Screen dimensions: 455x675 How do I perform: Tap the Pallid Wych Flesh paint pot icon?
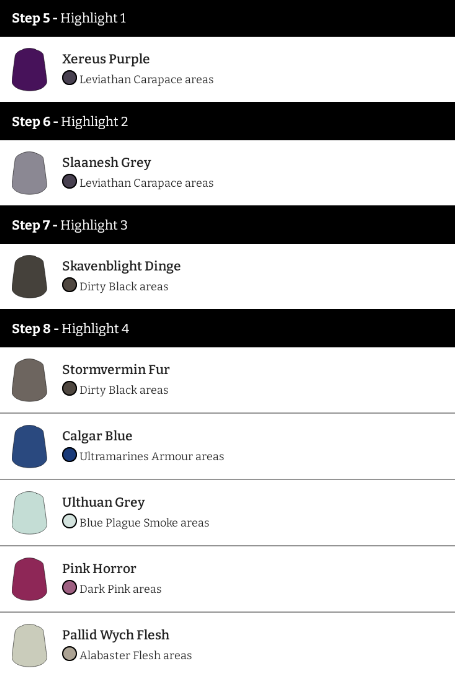click(x=29, y=645)
